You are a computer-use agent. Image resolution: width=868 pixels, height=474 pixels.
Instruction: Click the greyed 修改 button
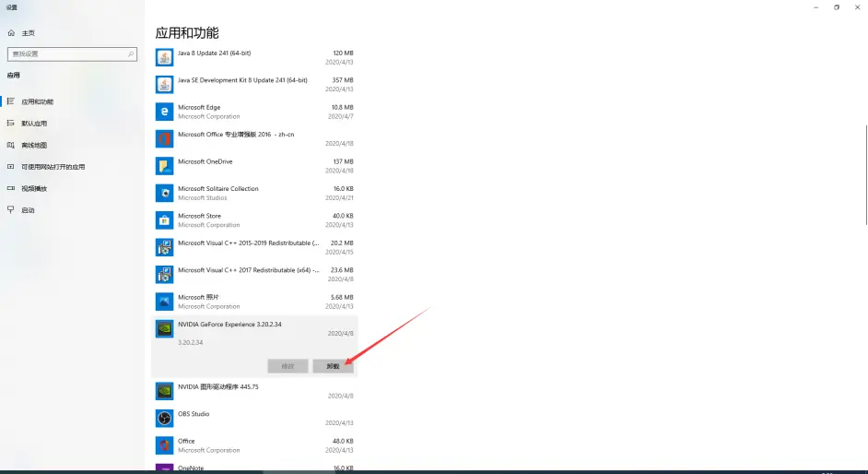287,366
